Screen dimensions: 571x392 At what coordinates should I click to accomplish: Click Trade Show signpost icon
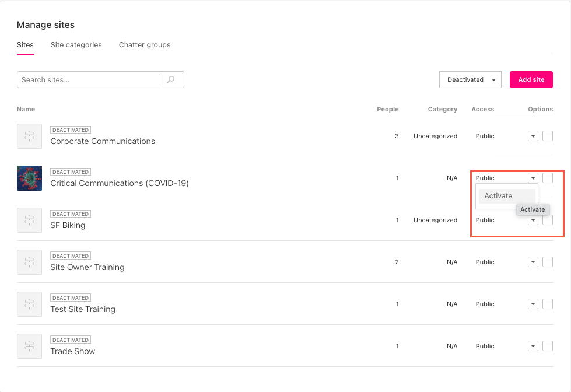pos(29,346)
